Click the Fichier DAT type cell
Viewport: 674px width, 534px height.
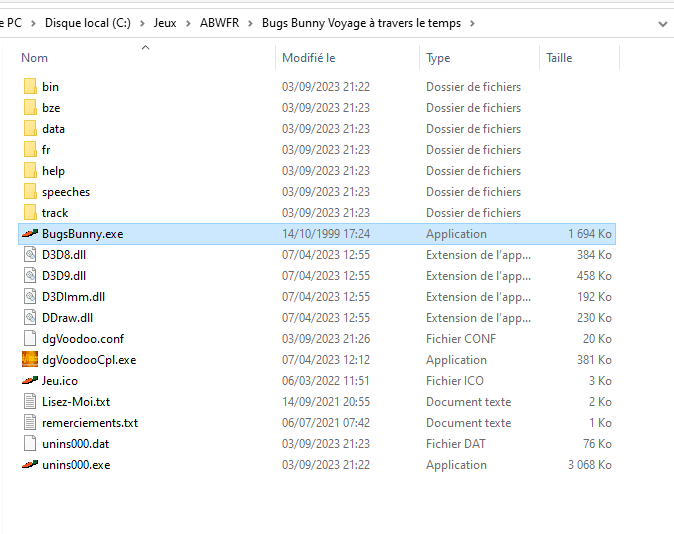pyautogui.click(x=456, y=444)
